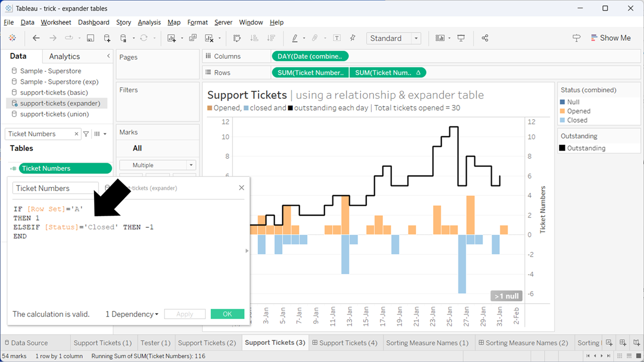Enter Presentation Mode from the toolbar
The image size is (644, 362).
click(x=461, y=38)
